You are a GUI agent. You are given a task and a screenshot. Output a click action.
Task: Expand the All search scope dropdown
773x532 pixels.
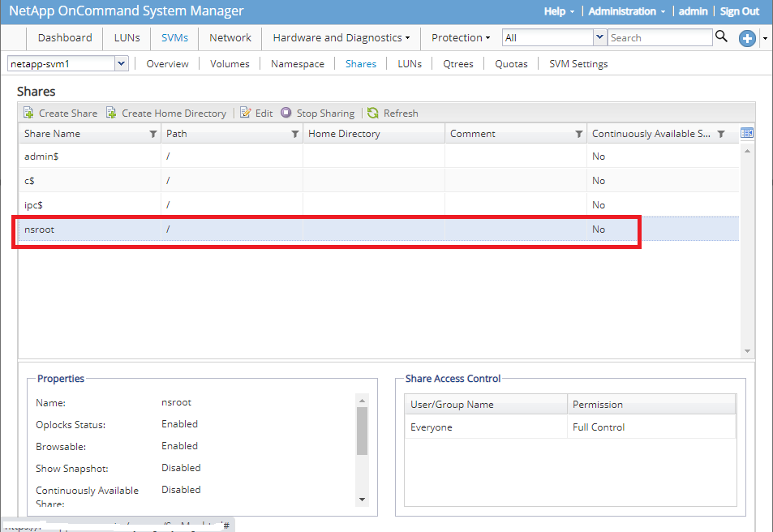(600, 37)
